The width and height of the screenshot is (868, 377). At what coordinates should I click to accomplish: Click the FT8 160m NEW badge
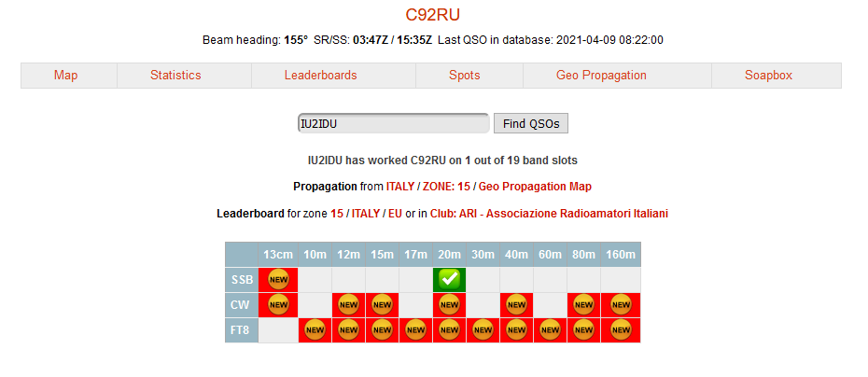point(621,330)
